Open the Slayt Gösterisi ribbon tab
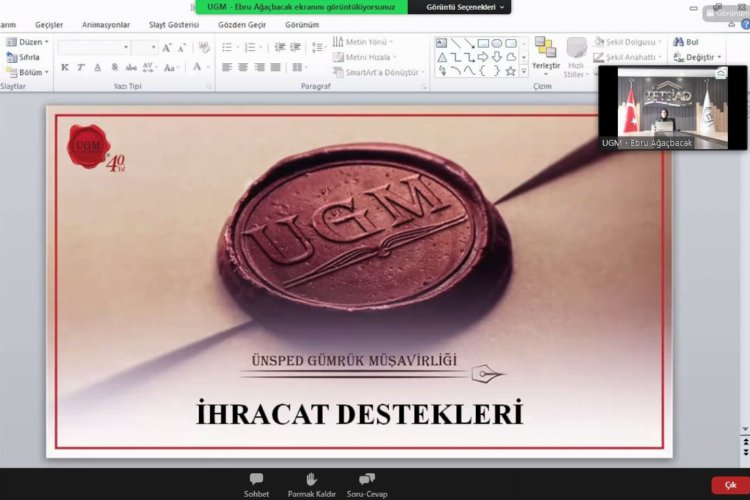Image resolution: width=750 pixels, height=500 pixels. point(174,24)
